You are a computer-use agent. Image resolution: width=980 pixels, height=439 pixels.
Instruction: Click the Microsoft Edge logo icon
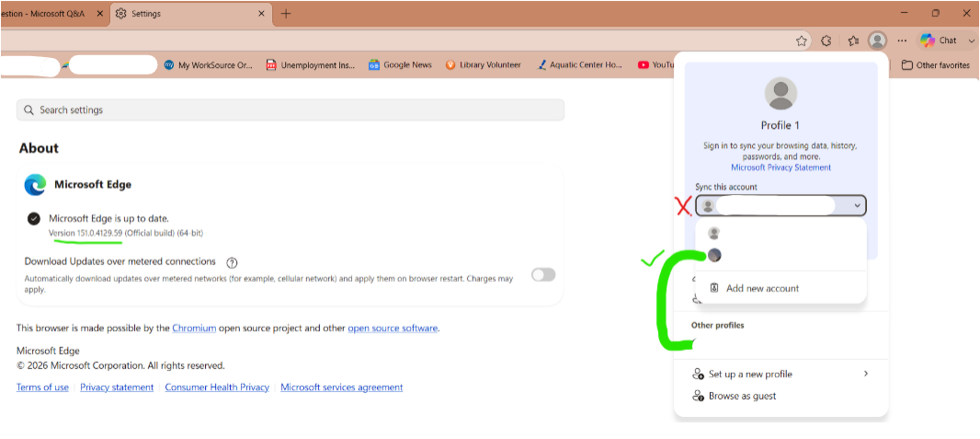35,185
